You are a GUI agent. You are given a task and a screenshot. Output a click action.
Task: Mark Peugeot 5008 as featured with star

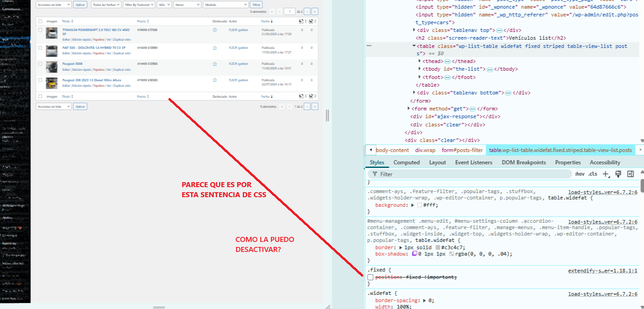[215, 64]
